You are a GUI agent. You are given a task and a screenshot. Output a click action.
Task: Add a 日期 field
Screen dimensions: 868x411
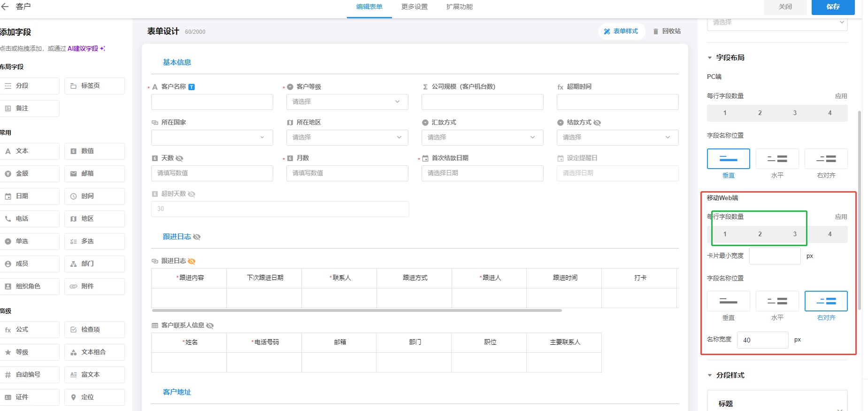pyautogui.click(x=29, y=196)
